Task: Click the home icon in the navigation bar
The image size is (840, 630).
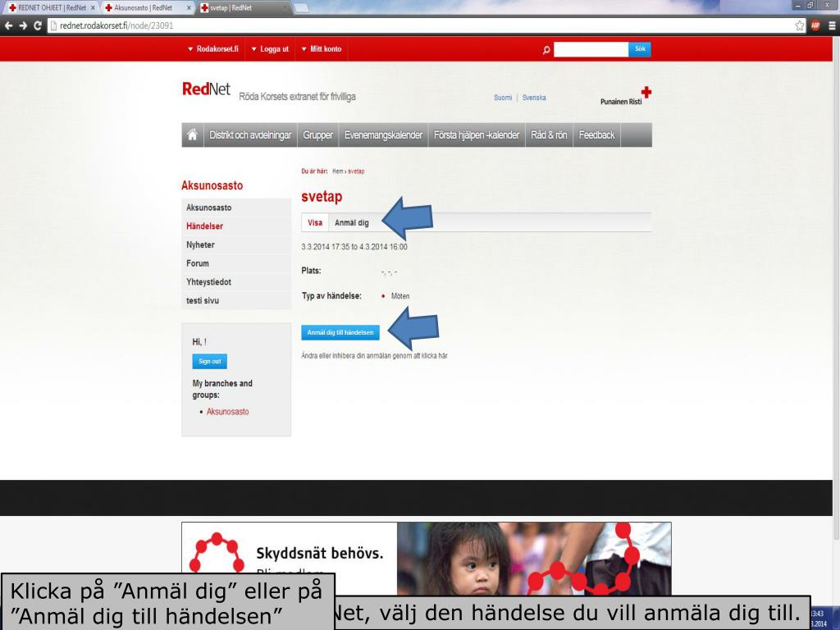Action: coord(192,135)
